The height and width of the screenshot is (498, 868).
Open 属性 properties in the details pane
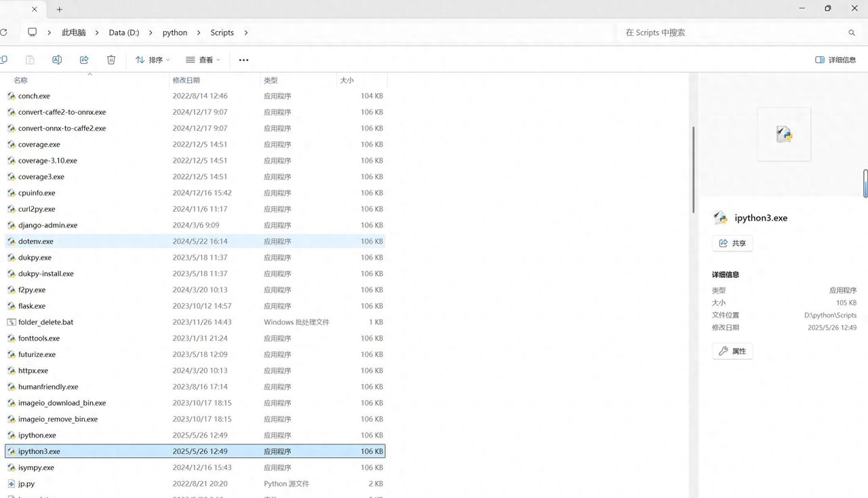[x=732, y=351]
